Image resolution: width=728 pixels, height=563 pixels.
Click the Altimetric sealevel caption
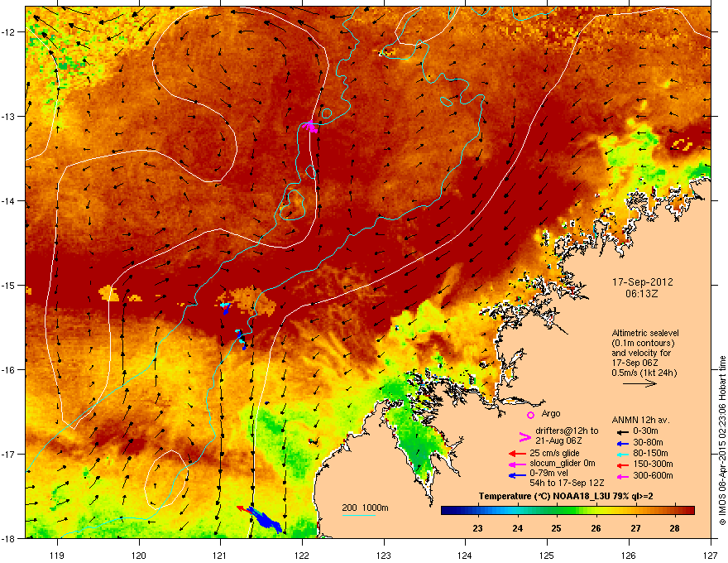(x=644, y=353)
